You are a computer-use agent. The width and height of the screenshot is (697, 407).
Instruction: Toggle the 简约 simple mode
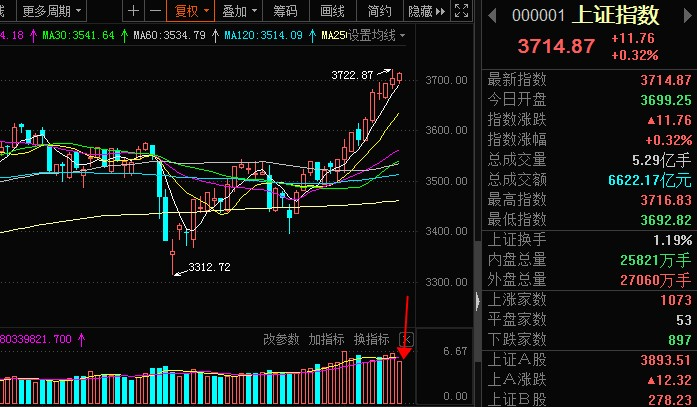tap(379, 11)
